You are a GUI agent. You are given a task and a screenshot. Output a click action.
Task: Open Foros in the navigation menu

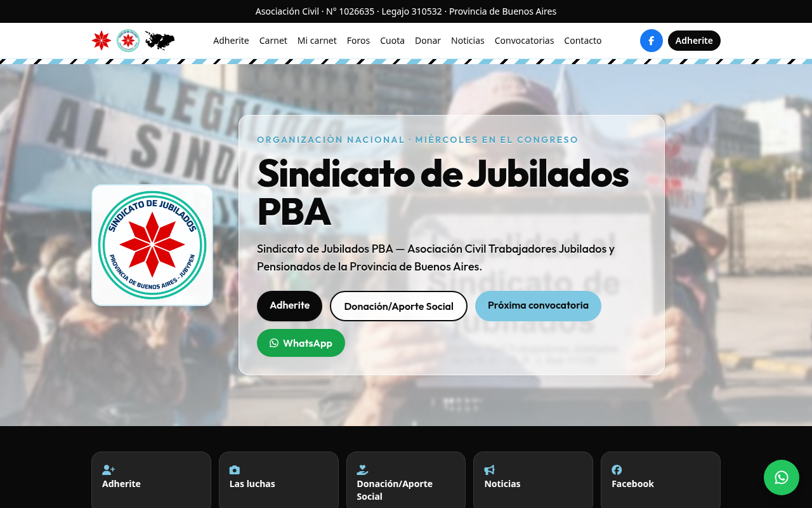(x=358, y=41)
